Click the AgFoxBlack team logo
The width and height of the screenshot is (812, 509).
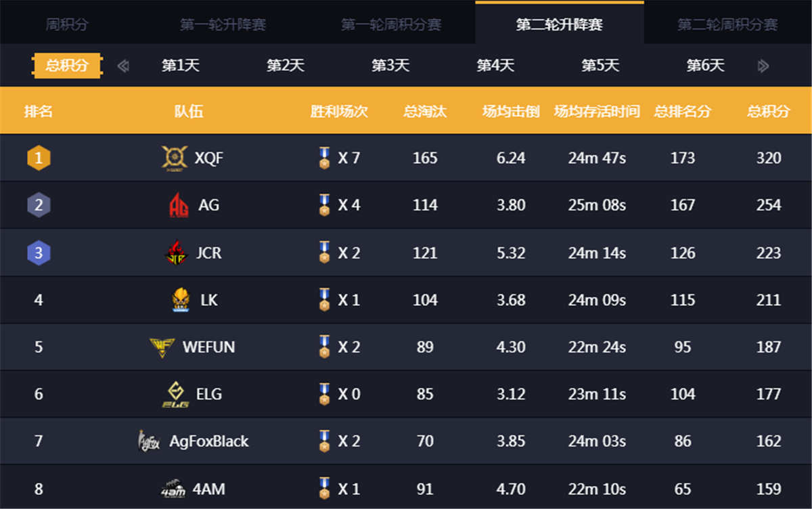click(x=149, y=441)
